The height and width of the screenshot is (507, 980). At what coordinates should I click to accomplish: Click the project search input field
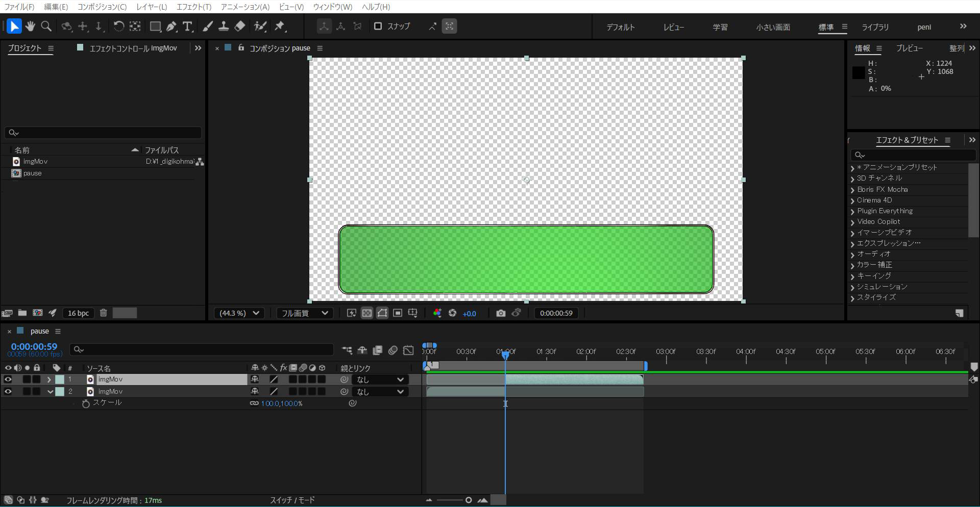coord(103,133)
